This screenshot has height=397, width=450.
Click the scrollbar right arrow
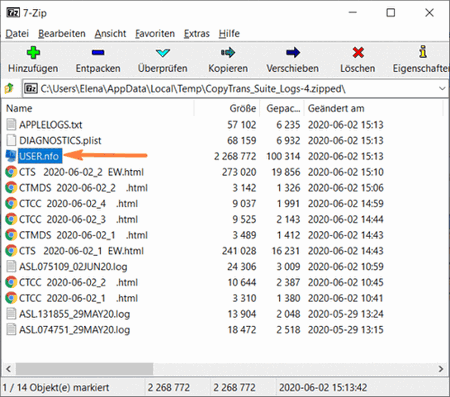(441, 369)
